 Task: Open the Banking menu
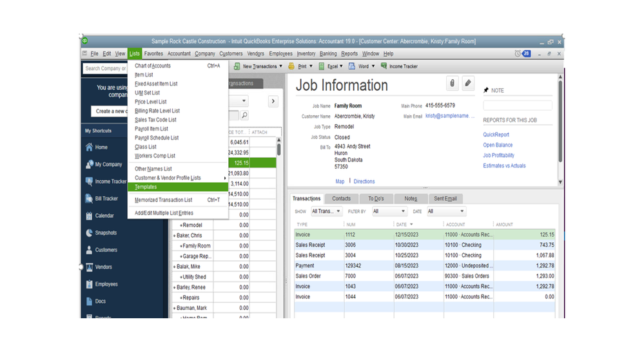coord(328,53)
